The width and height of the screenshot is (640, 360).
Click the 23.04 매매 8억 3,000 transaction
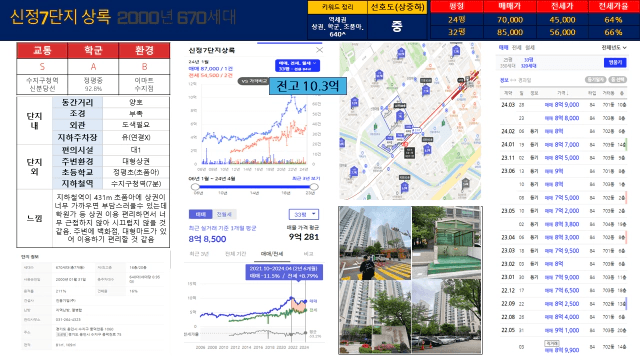(x=563, y=237)
